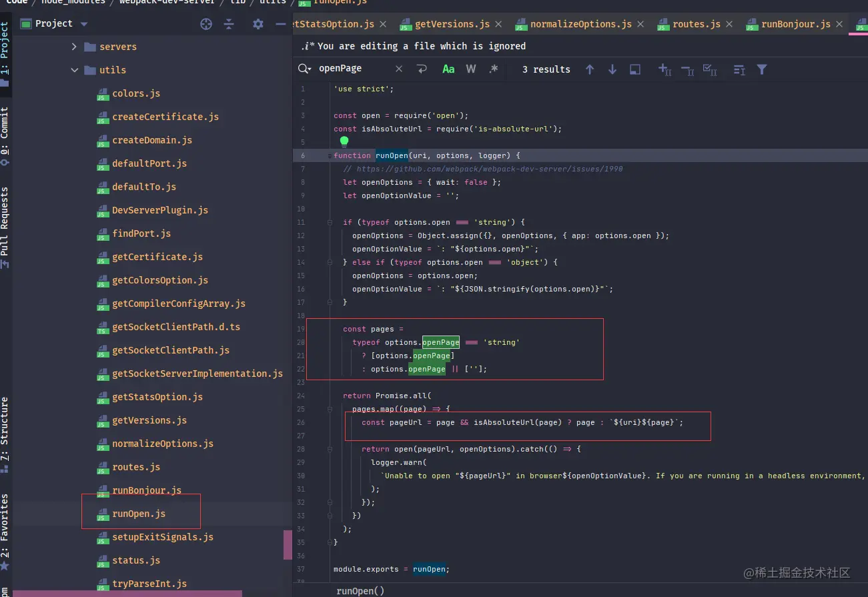Image resolution: width=868 pixels, height=597 pixels.
Task: Click the search-in-selection icon
Action: 635,69
